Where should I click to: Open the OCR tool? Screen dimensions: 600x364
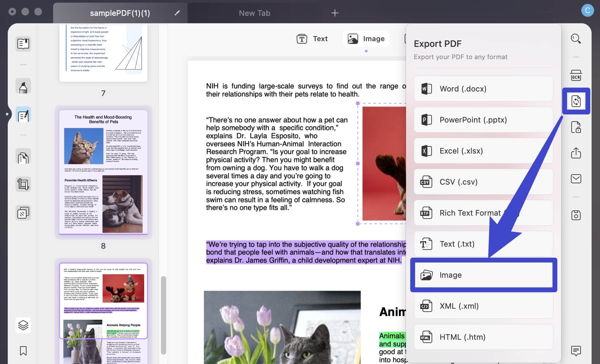[575, 75]
